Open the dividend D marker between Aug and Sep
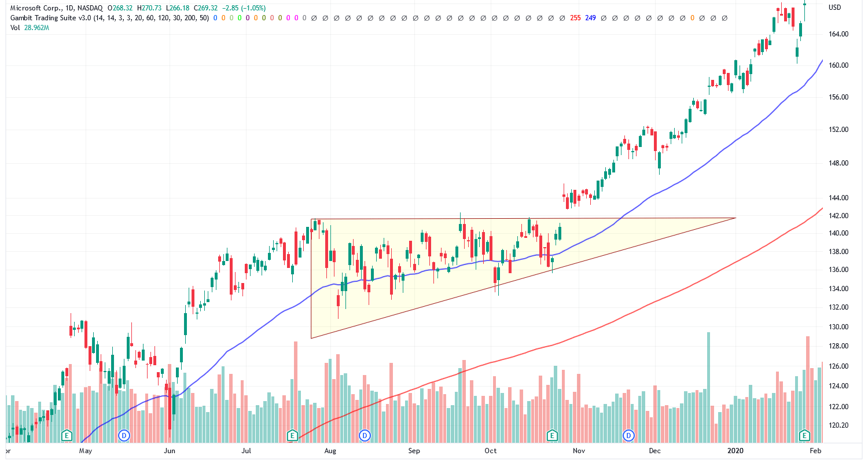The image size is (868, 463). 365,435
